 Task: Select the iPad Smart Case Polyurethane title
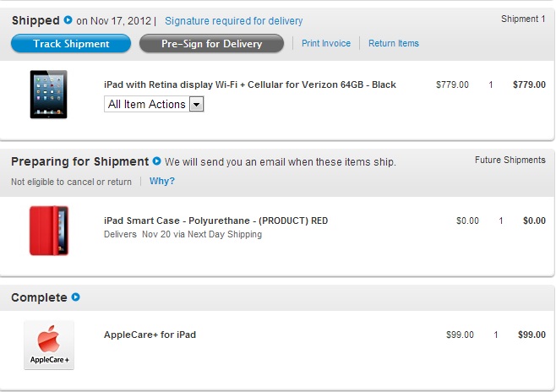point(215,220)
